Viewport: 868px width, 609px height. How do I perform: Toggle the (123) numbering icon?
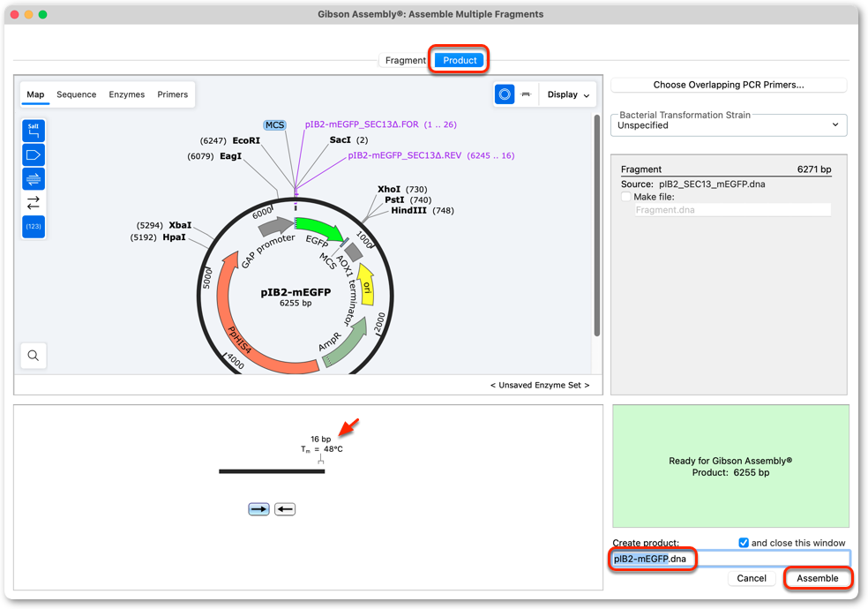[34, 227]
